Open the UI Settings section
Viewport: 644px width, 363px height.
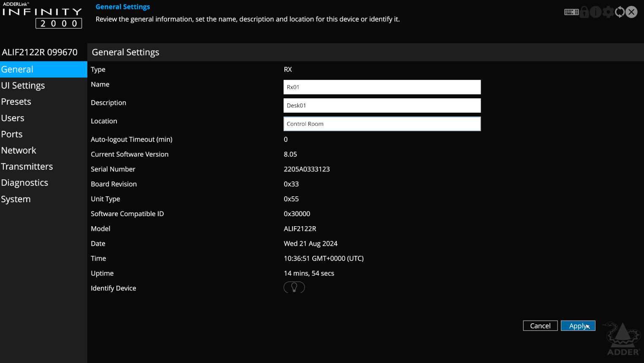[23, 86]
